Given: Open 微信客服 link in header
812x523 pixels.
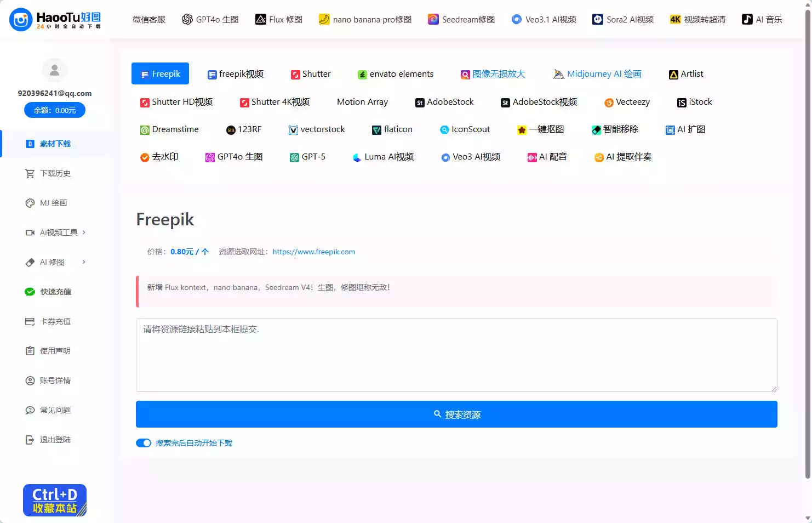Looking at the screenshot, I should tap(149, 19).
